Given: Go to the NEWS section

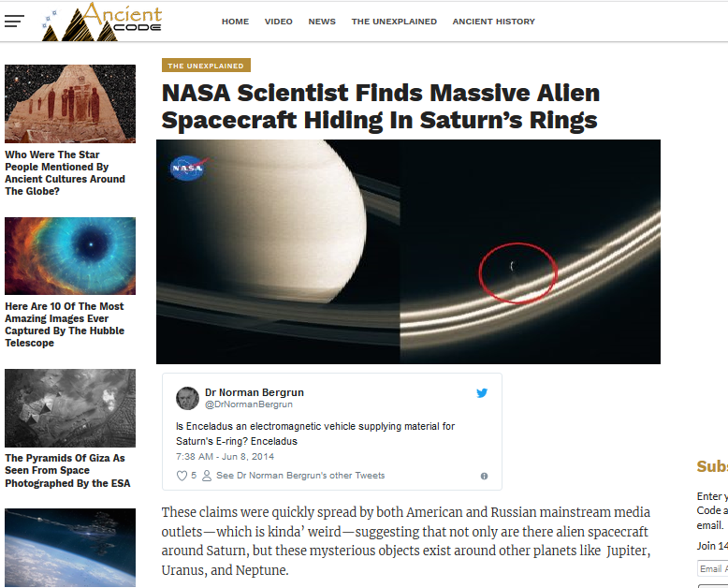Looking at the screenshot, I should [322, 22].
